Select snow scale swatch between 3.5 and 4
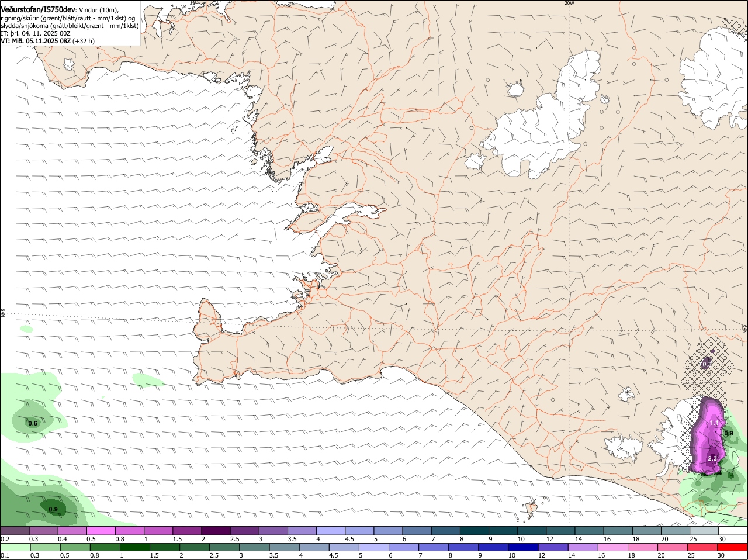The width and height of the screenshot is (748, 560). (x=302, y=531)
